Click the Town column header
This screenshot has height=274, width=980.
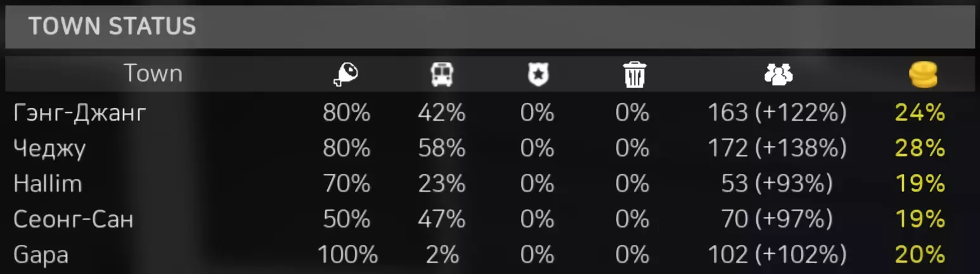click(153, 74)
